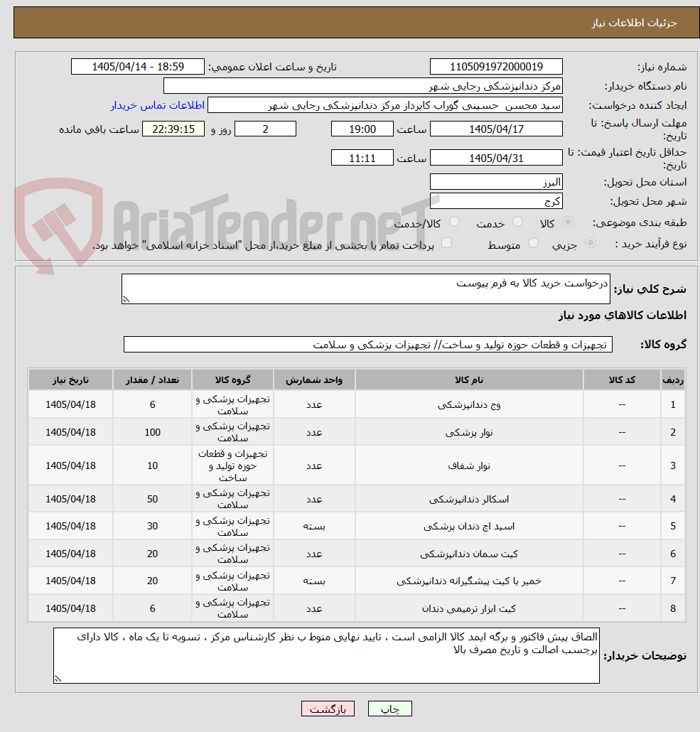
Task: Select the خدمت radio button
Action: (x=517, y=222)
